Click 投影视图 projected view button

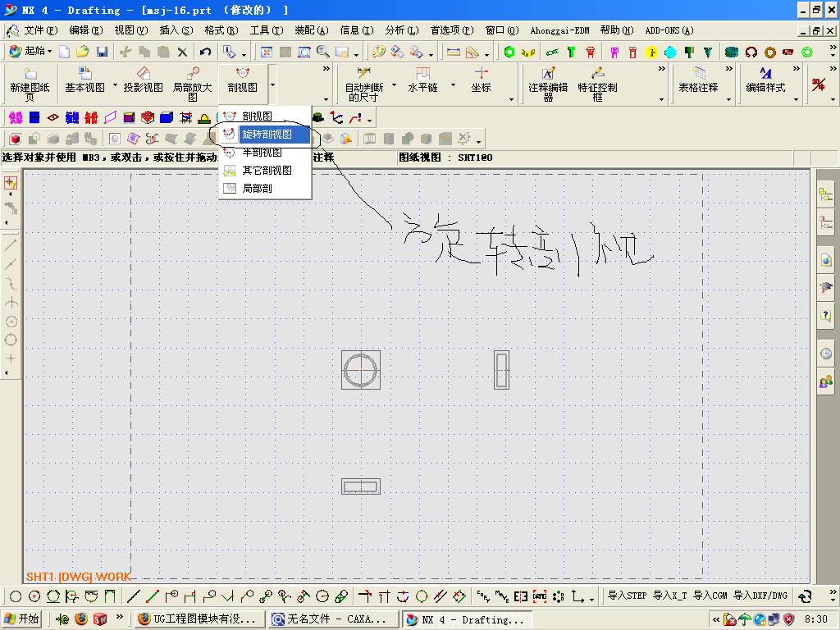143,80
